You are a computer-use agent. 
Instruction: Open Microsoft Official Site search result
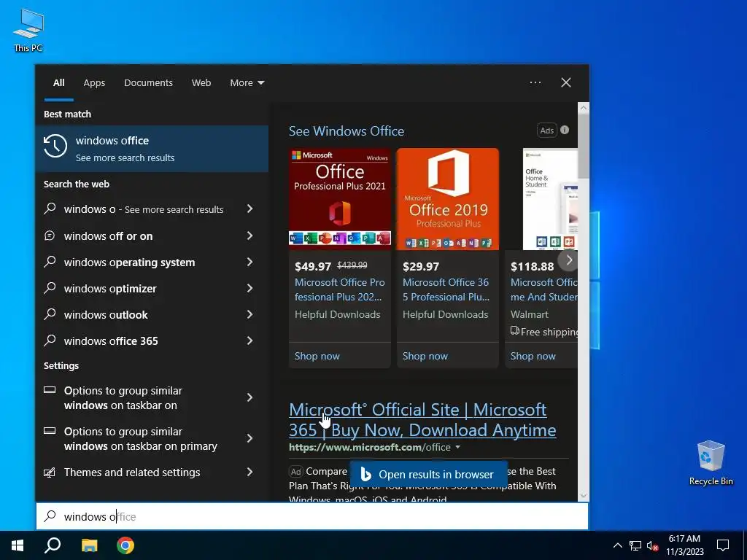pos(422,419)
